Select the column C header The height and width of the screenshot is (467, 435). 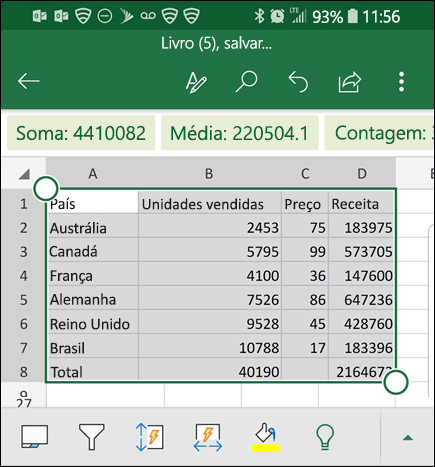click(x=305, y=173)
